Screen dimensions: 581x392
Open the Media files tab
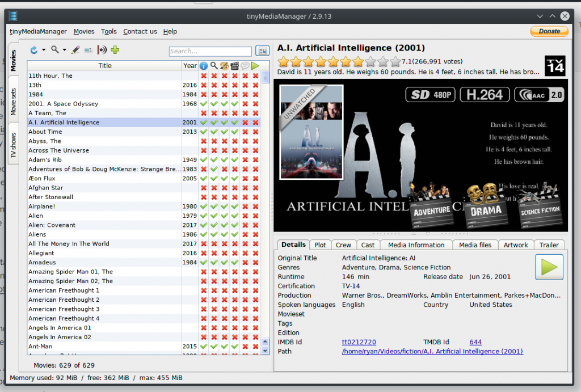[x=475, y=245]
